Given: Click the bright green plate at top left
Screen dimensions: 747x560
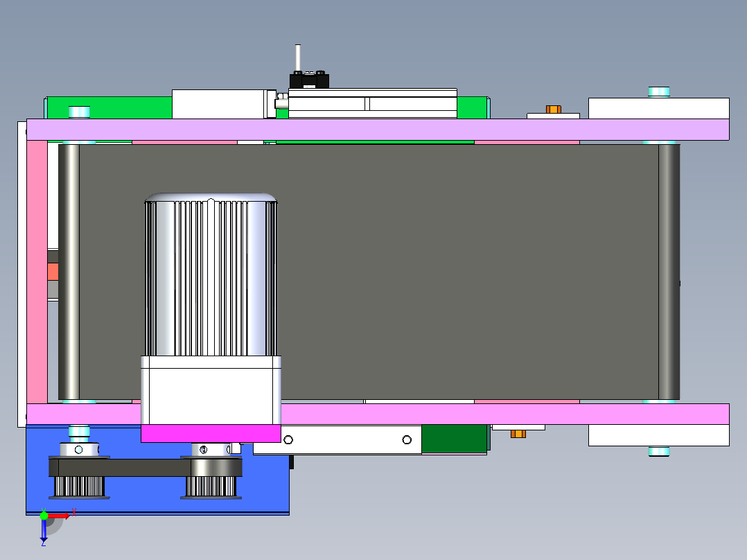Looking at the screenshot, I should pos(109,107).
